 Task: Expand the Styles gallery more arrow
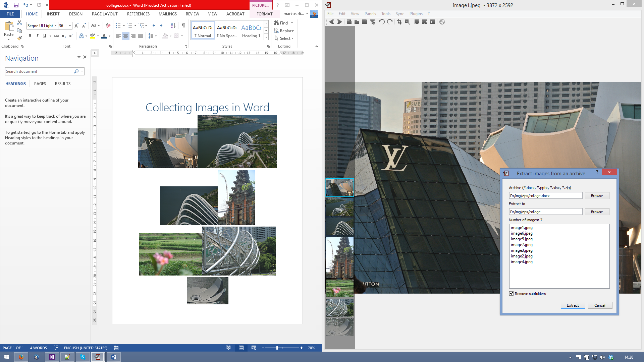(x=266, y=37)
